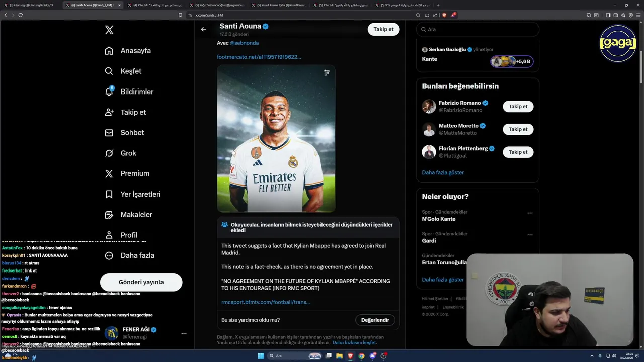This screenshot has width=644, height=362.
Task: Switch to the Santi Aouna tab
Action: click(94, 5)
